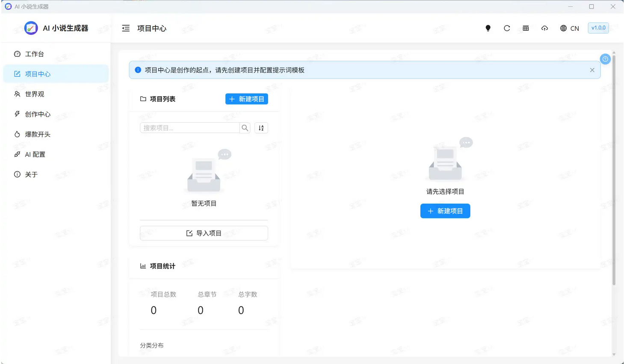Dismiss the project center info banner
624x364 pixels.
click(592, 70)
